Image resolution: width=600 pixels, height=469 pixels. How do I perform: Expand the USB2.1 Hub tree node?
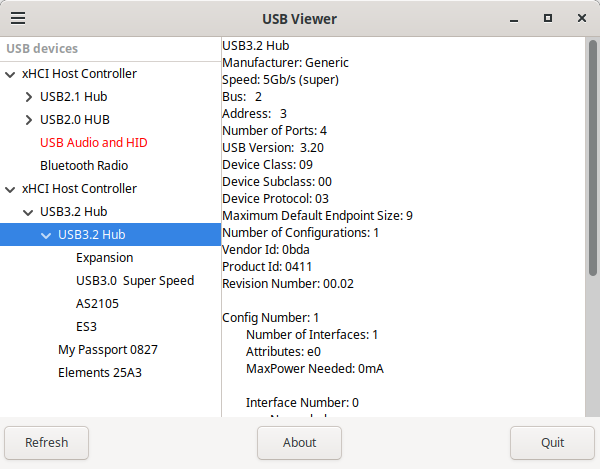29,97
